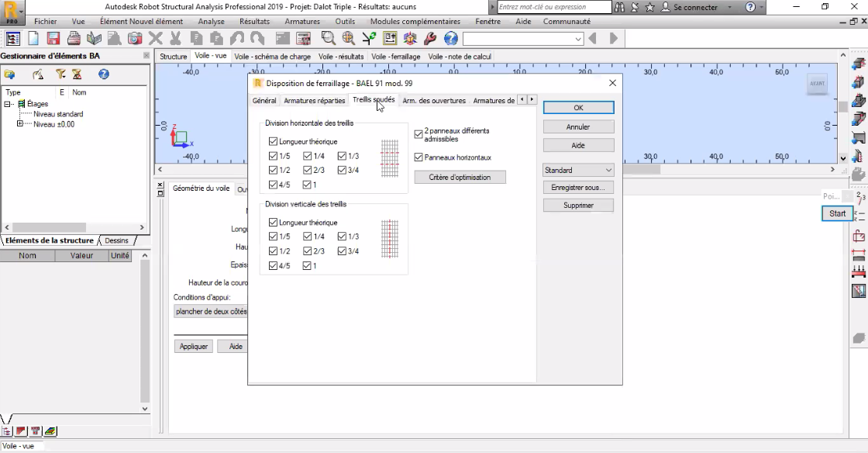Click the Enregistrer sous... button
The height and width of the screenshot is (453, 868).
[578, 187]
